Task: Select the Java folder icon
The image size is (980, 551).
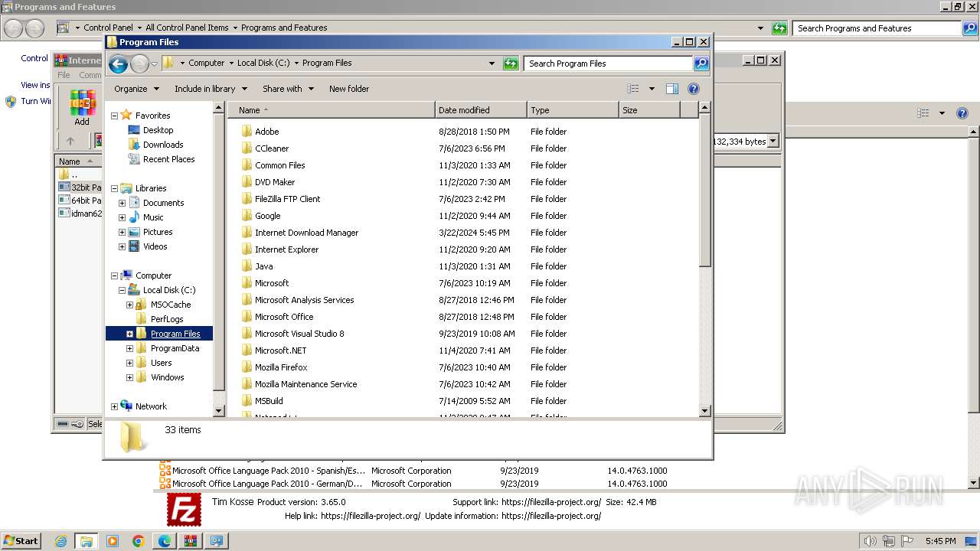Action: click(x=247, y=266)
